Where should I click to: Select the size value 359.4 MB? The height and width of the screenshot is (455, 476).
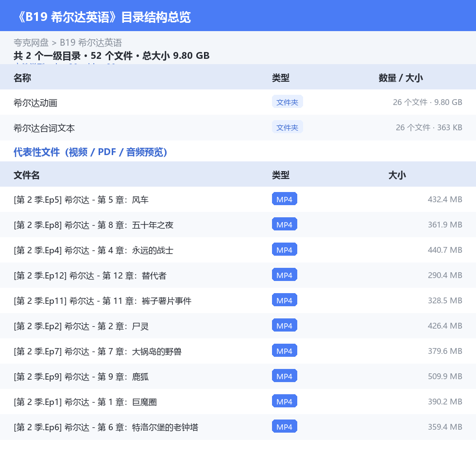pos(445,426)
